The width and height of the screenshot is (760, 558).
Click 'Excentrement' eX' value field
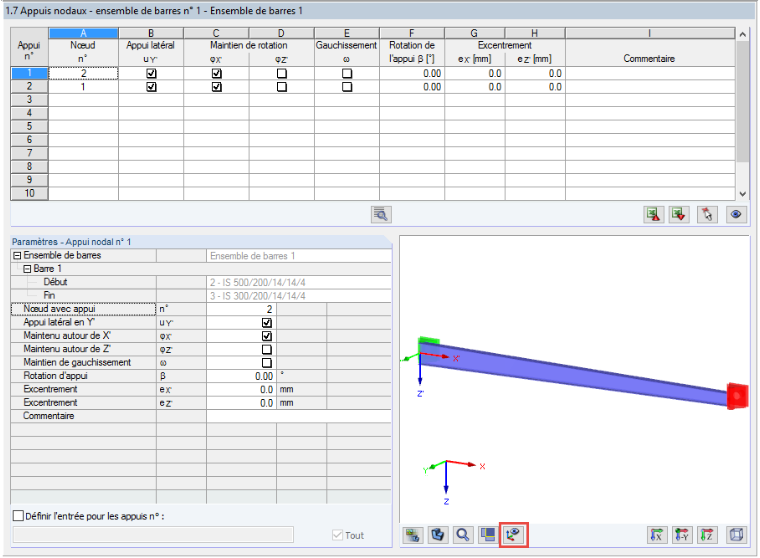(x=241, y=389)
